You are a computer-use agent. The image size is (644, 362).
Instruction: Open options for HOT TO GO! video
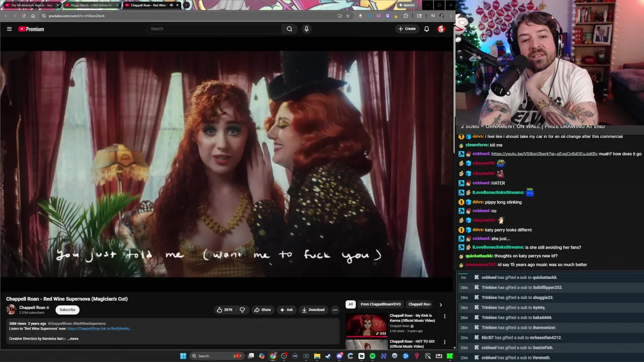pyautogui.click(x=444, y=342)
